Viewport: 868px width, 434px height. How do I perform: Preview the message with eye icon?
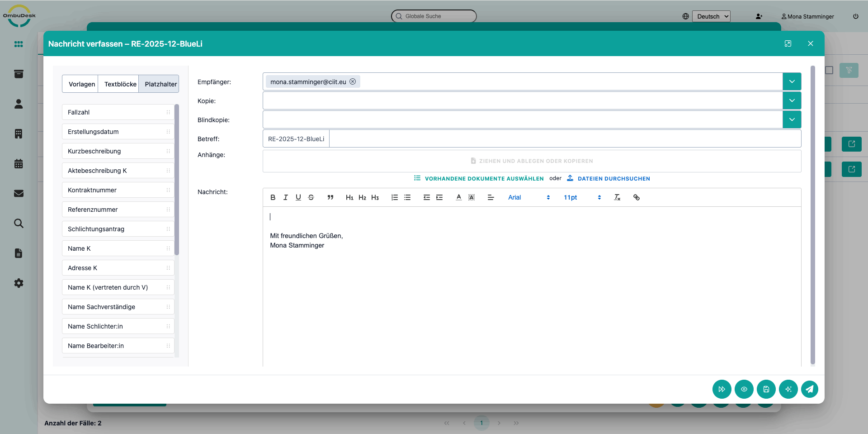(744, 389)
